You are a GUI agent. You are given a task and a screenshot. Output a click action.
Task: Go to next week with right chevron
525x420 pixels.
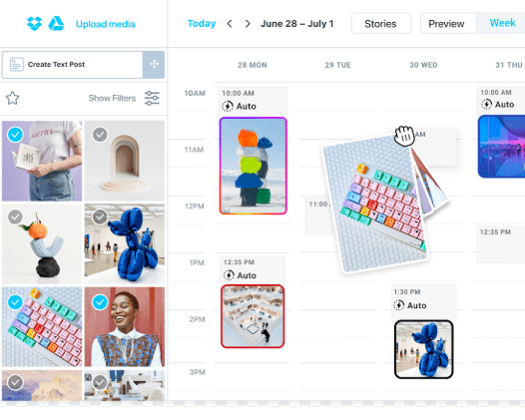click(x=248, y=24)
